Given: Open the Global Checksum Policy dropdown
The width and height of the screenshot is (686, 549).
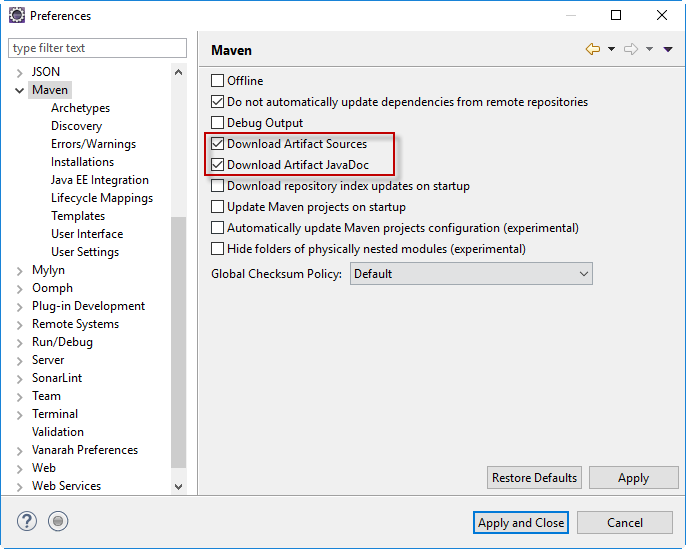Looking at the screenshot, I should click(x=471, y=274).
